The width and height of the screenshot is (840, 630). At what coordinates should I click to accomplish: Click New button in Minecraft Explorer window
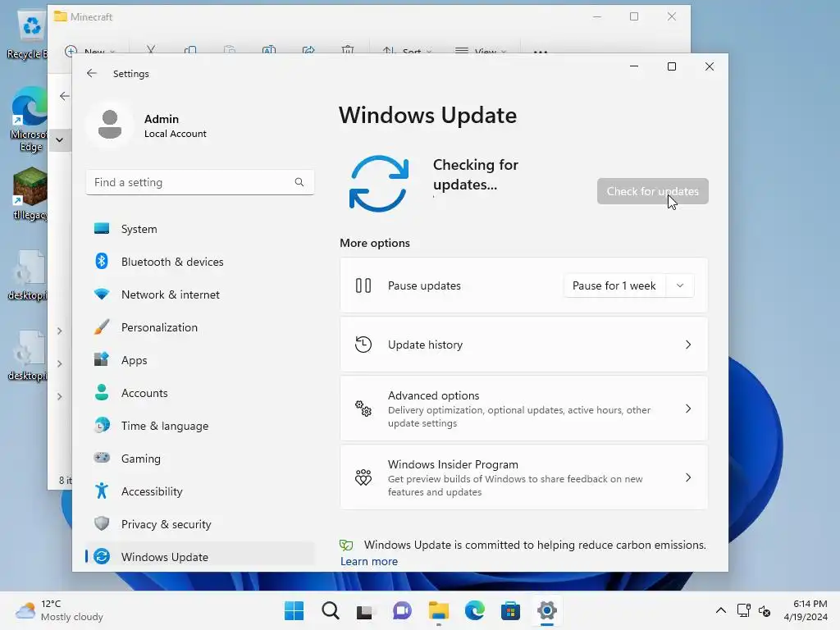coord(89,52)
